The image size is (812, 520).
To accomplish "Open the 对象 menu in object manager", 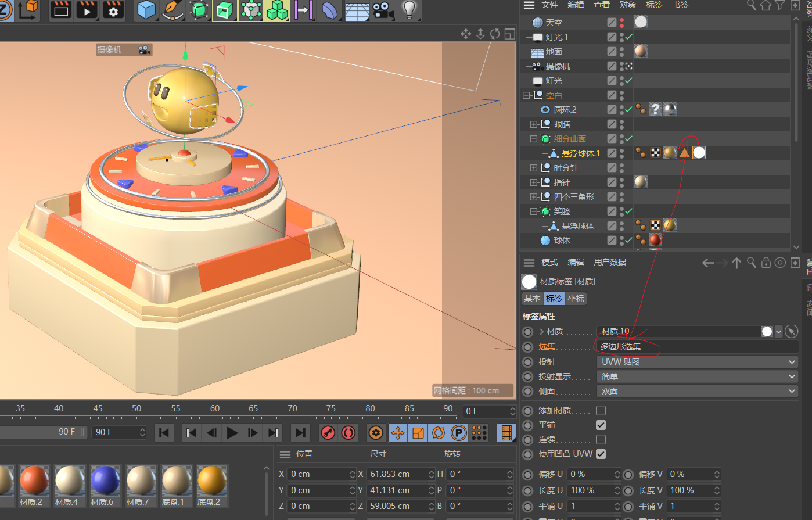I will [x=628, y=5].
